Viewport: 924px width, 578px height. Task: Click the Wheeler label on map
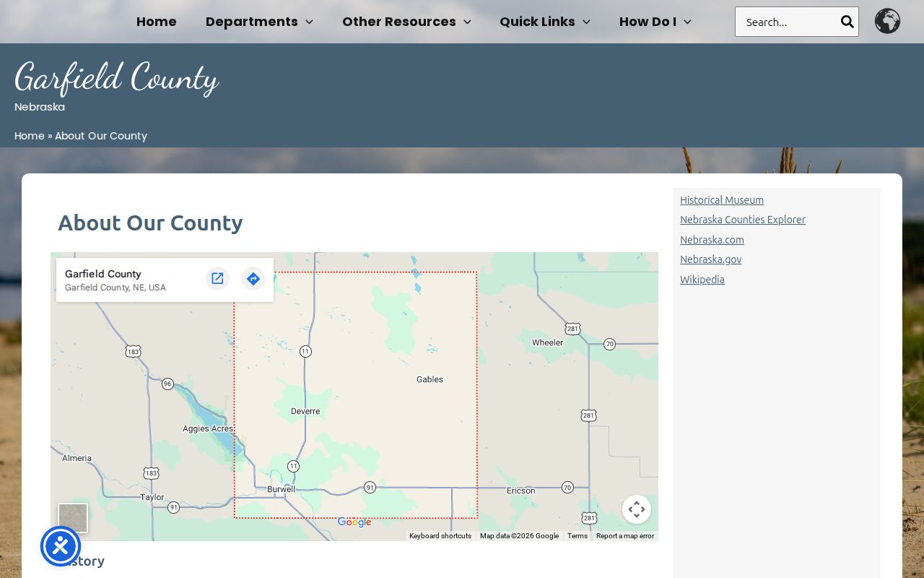[547, 342]
